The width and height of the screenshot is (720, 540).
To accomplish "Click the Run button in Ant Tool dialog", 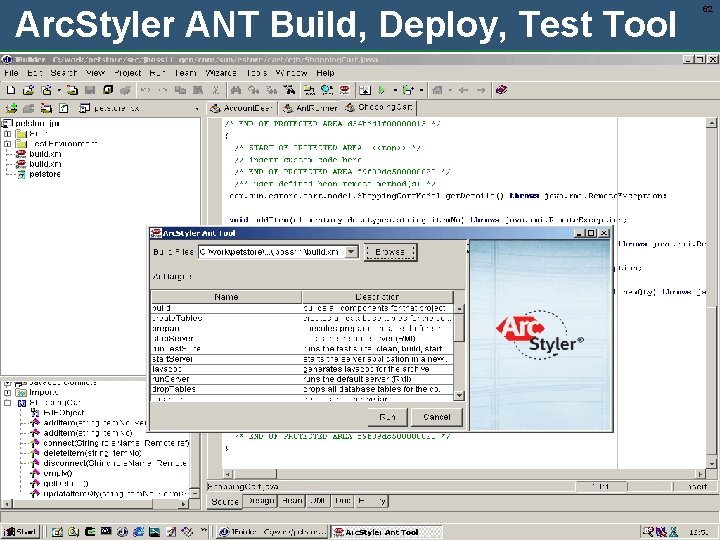I will pyautogui.click(x=388, y=417).
